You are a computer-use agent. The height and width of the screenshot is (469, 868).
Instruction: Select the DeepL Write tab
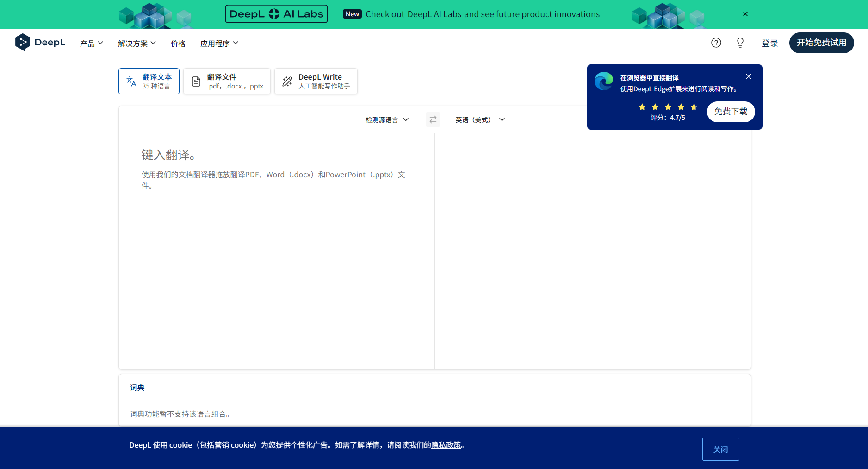(316, 81)
